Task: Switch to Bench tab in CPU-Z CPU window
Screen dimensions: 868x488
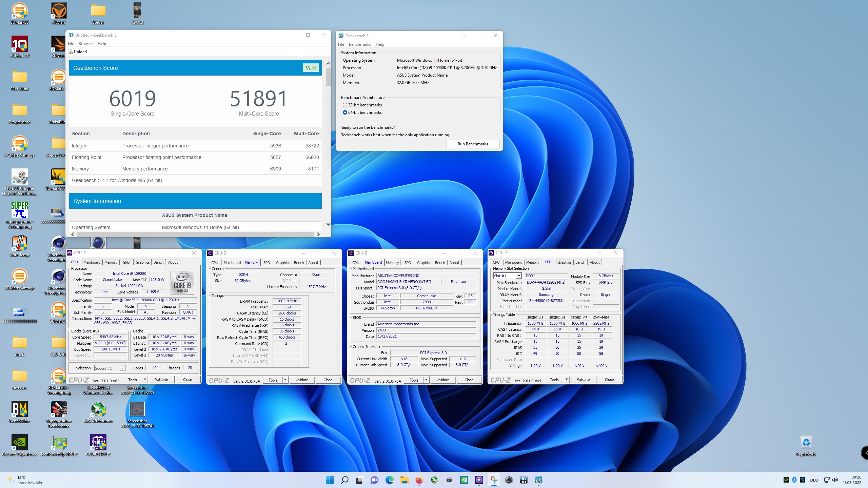Action: click(158, 262)
